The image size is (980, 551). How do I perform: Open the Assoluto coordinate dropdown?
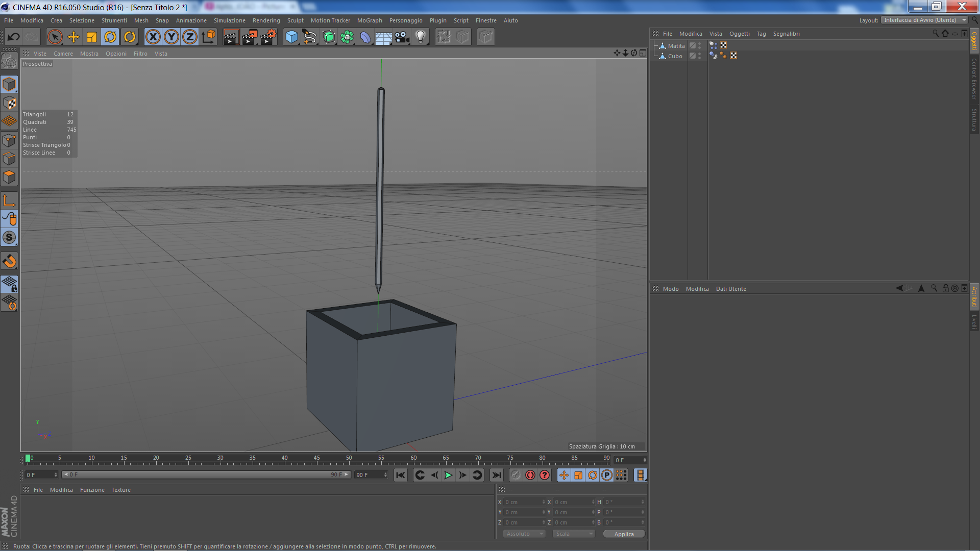tap(524, 534)
